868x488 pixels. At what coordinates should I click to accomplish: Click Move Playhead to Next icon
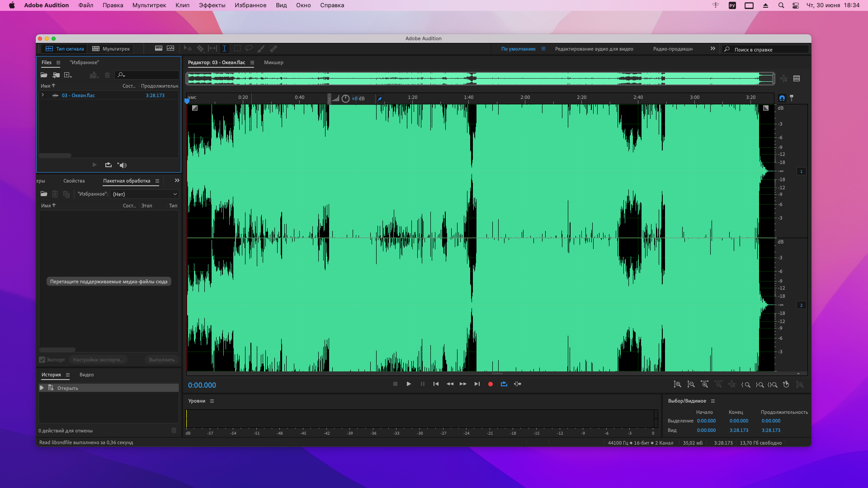pyautogui.click(x=477, y=384)
